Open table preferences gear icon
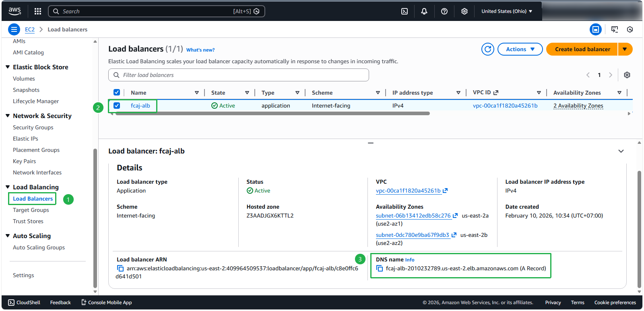Viewport: 644px width, 311px height. tap(627, 75)
